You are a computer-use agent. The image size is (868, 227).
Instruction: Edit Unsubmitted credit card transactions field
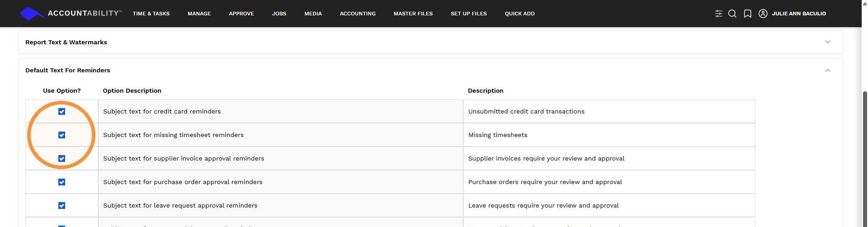click(609, 111)
